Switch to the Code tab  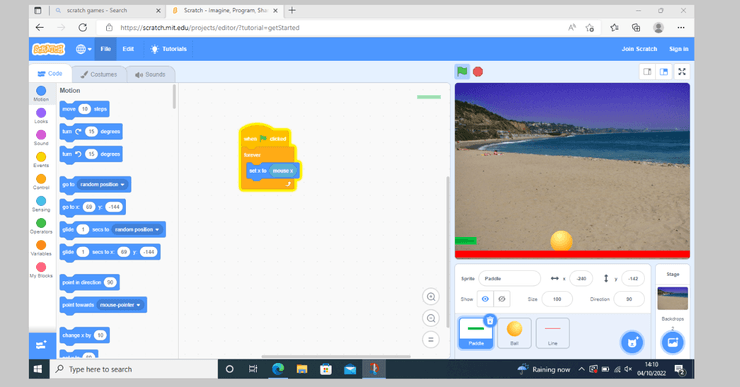point(50,74)
